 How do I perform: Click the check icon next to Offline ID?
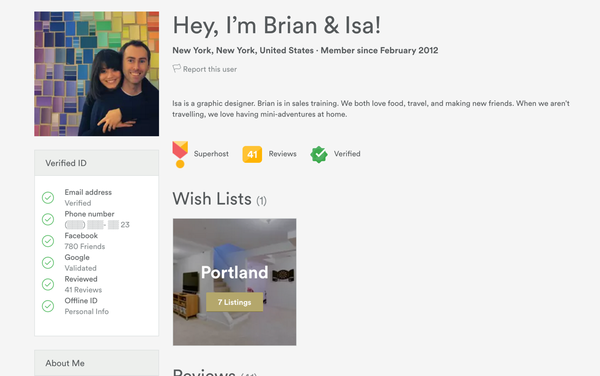[x=48, y=306]
